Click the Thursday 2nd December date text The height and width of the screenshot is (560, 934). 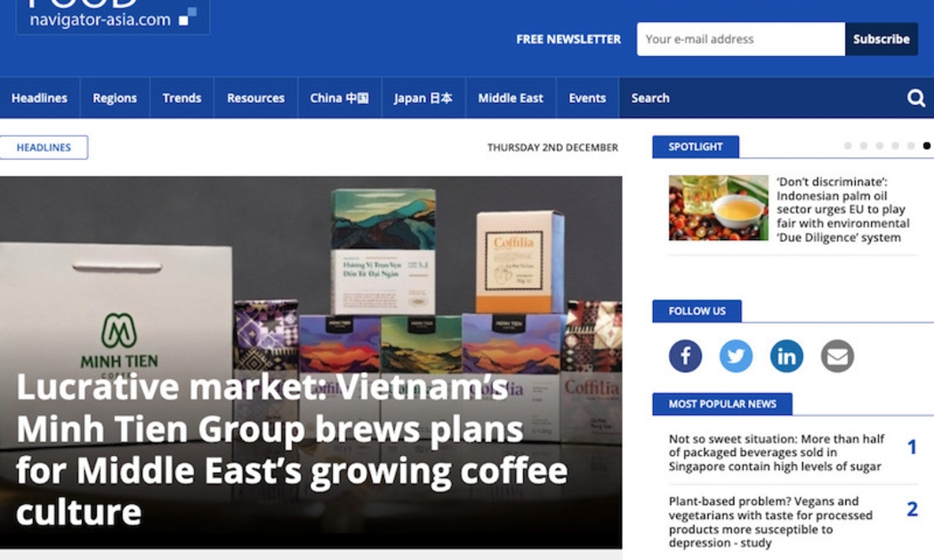[552, 148]
